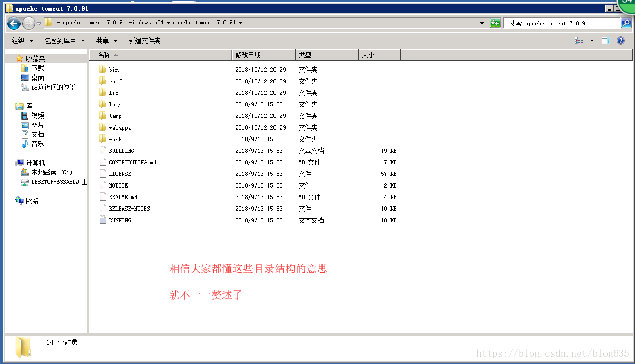Select the temp folder icon
Image resolution: width=635 pixels, height=364 pixels.
pos(103,115)
